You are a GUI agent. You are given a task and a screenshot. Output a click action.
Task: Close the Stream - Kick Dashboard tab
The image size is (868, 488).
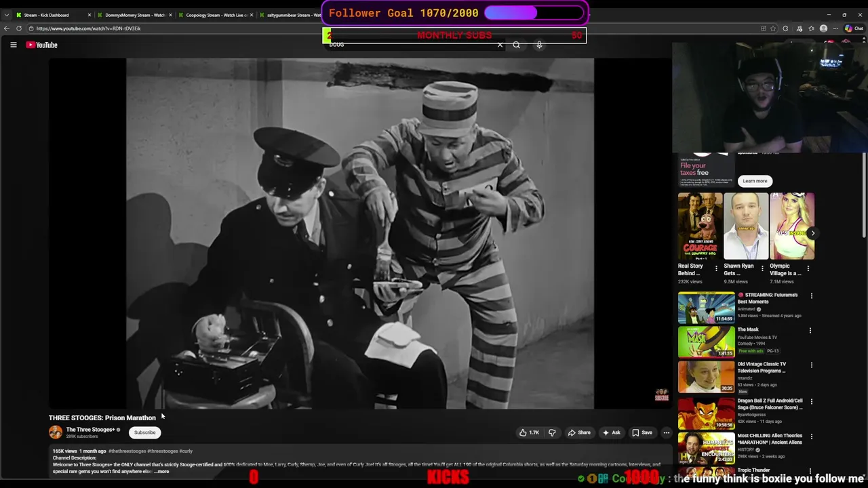[x=89, y=15]
